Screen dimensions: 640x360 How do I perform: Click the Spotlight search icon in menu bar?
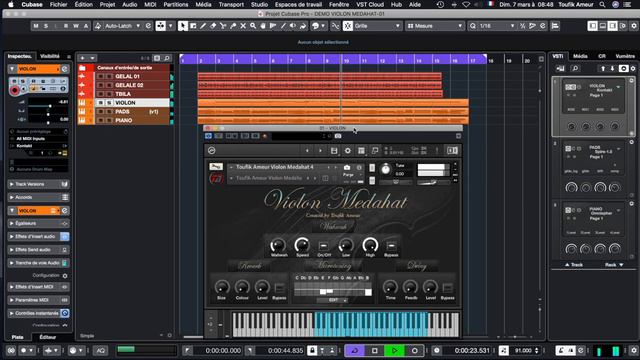pyautogui.click(x=602, y=4)
